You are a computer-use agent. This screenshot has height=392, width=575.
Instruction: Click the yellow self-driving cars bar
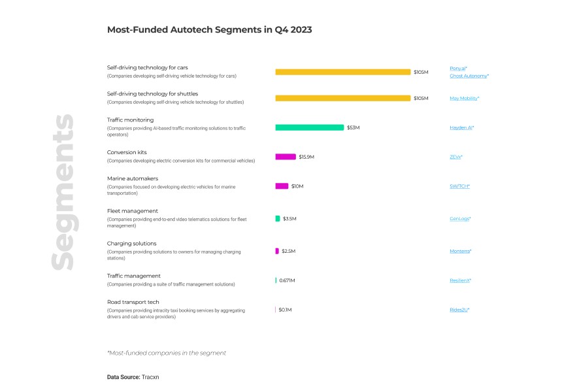coord(342,72)
